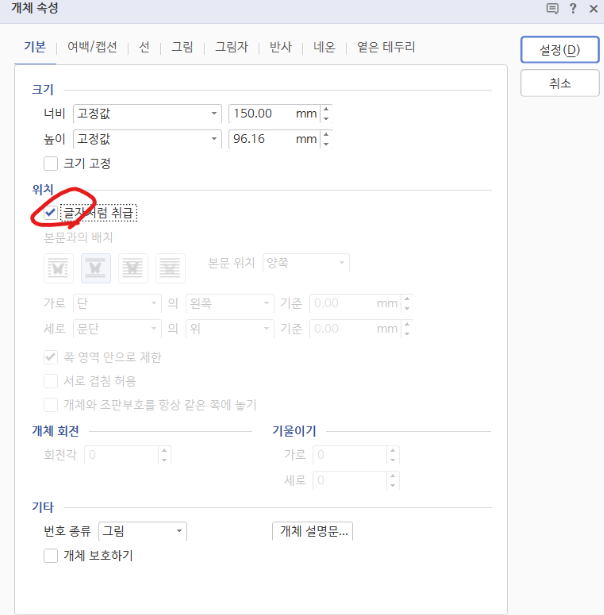This screenshot has width=604, height=615.
Task: Open the 본문 위치 양쪽 dropdown
Action: (306, 262)
